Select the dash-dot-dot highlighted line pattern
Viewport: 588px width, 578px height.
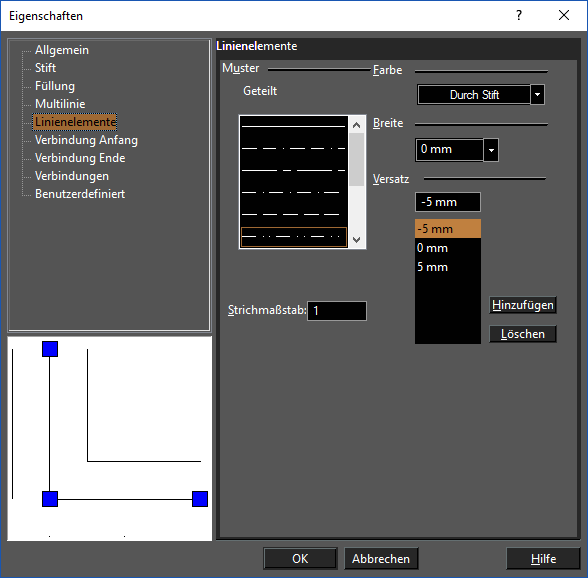tap(294, 237)
